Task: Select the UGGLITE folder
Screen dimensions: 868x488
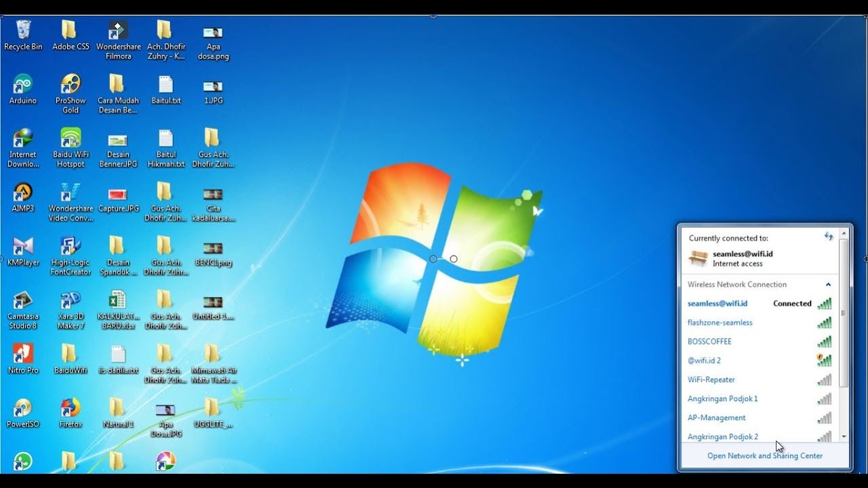Action: tap(213, 413)
